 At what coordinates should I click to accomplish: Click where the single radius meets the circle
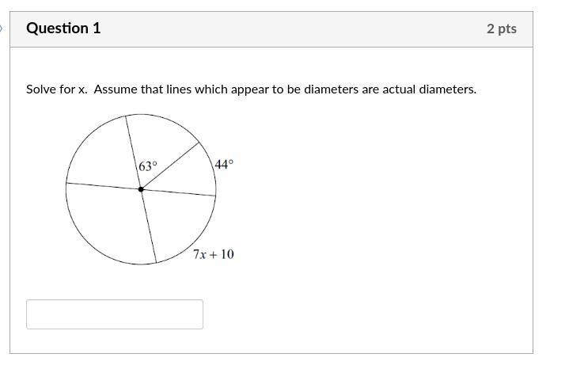click(x=199, y=143)
